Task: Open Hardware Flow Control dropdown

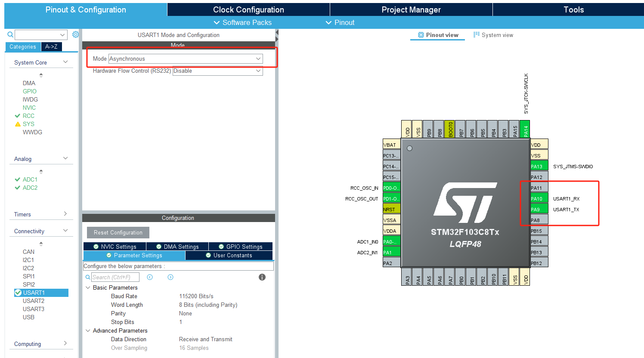Action: coord(217,71)
